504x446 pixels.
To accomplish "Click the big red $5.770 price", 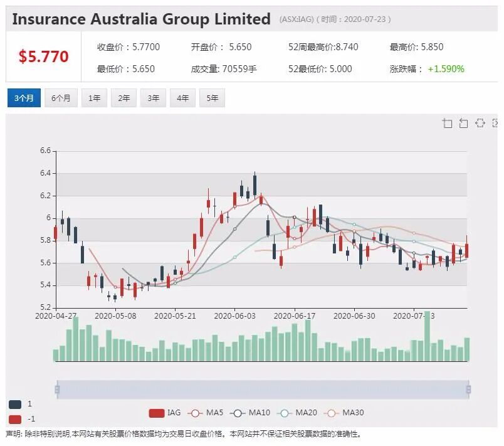I will (43, 56).
